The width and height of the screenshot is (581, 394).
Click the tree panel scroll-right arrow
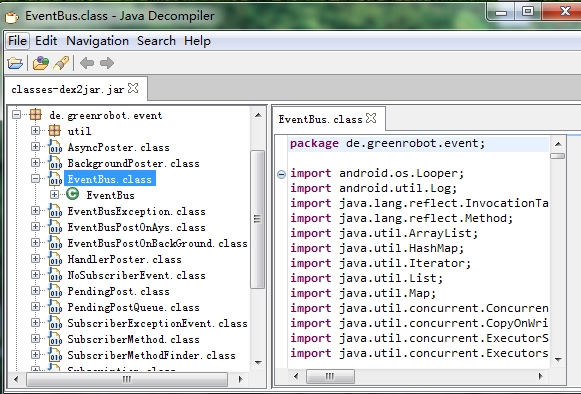point(241,379)
